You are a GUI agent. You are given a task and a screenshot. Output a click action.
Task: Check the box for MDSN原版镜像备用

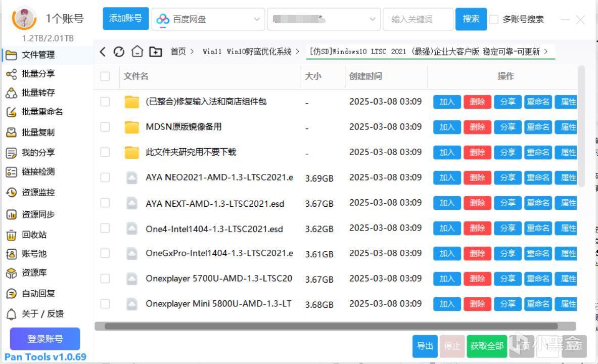tap(105, 127)
